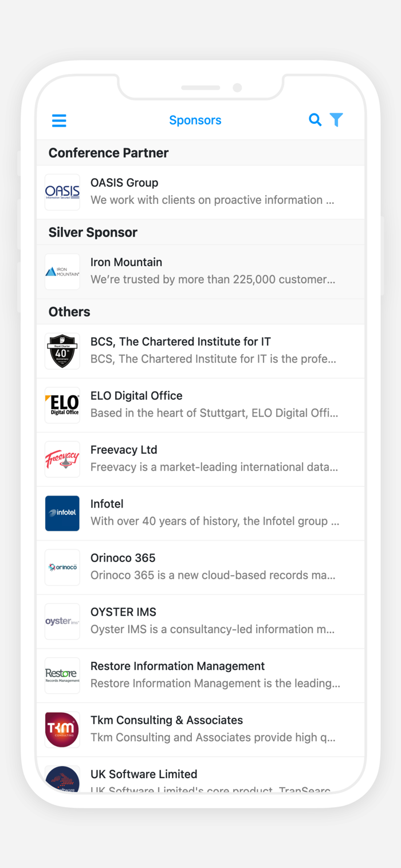The image size is (401, 868).
Task: Tap the Tkm Consulting round logo
Action: point(62,729)
